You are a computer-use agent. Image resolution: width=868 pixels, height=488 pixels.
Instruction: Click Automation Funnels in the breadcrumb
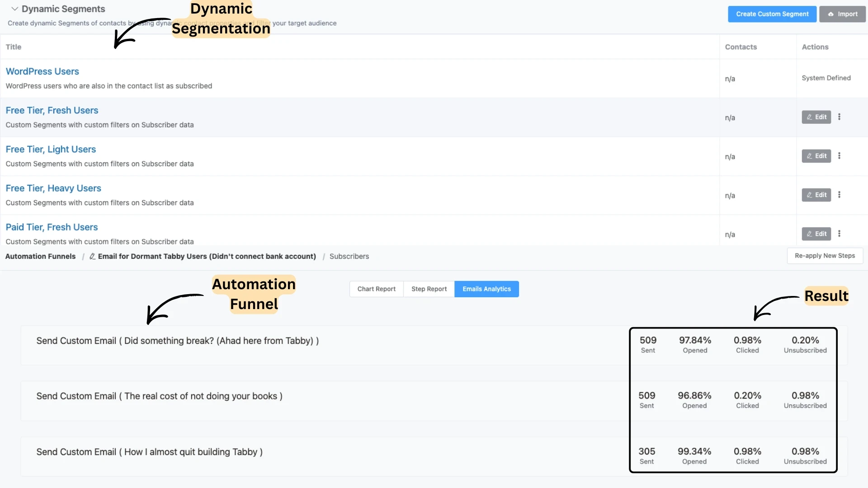40,256
